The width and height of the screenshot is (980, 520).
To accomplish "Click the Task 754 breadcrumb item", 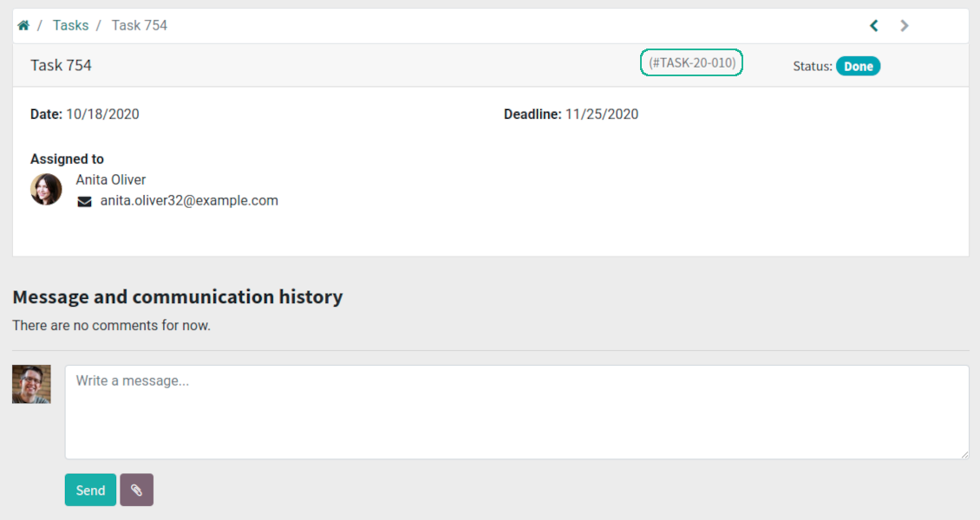I will click(x=140, y=26).
